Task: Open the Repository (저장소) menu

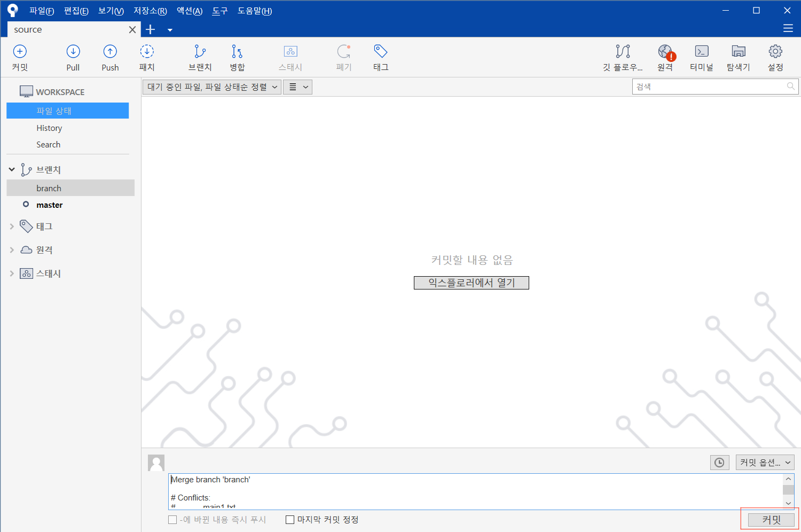Action: point(150,11)
